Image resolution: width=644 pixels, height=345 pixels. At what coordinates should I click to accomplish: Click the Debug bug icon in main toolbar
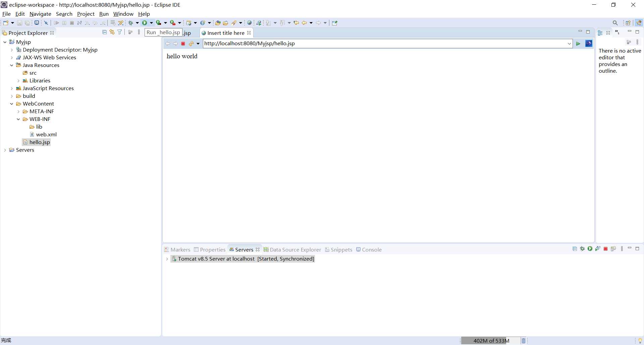pos(131,23)
